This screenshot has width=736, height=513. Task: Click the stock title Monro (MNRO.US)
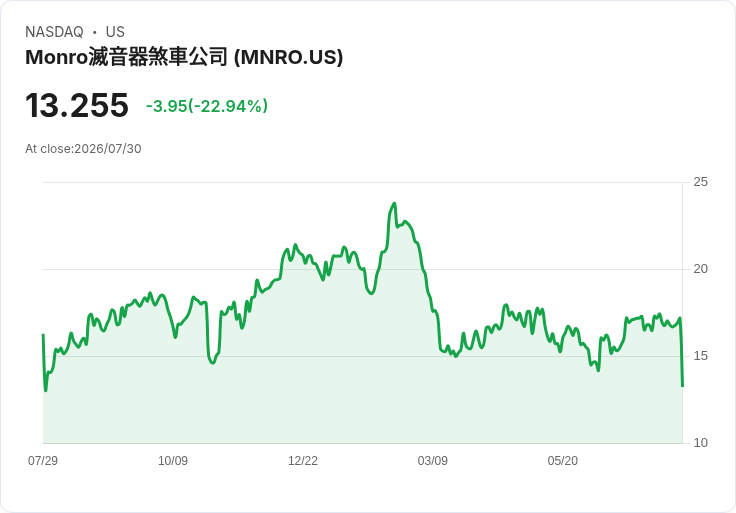pos(184,57)
